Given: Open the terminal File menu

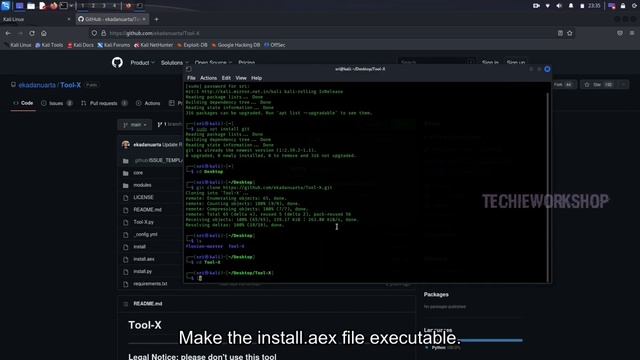Looking at the screenshot, I should [x=191, y=78].
